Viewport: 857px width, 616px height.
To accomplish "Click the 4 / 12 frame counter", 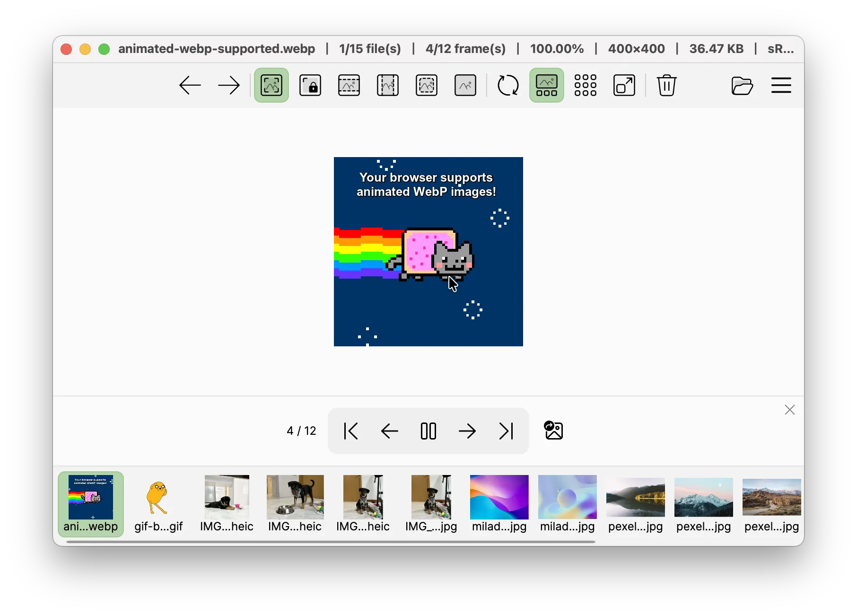I will pyautogui.click(x=301, y=431).
